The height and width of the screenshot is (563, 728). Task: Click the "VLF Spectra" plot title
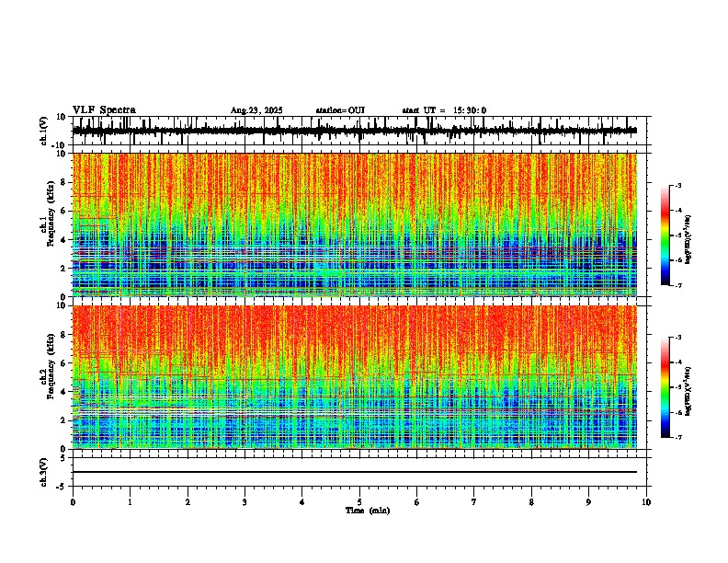(x=104, y=110)
